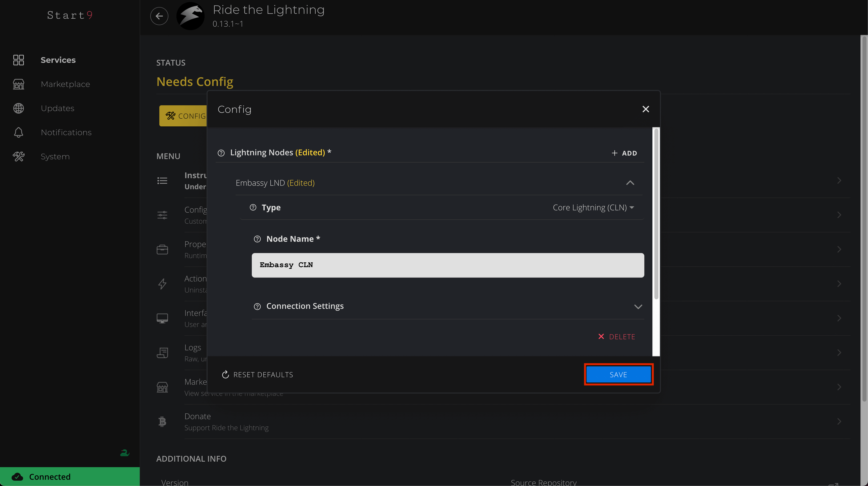The height and width of the screenshot is (486, 868).
Task: Click the back arrow icon
Action: coord(159,16)
